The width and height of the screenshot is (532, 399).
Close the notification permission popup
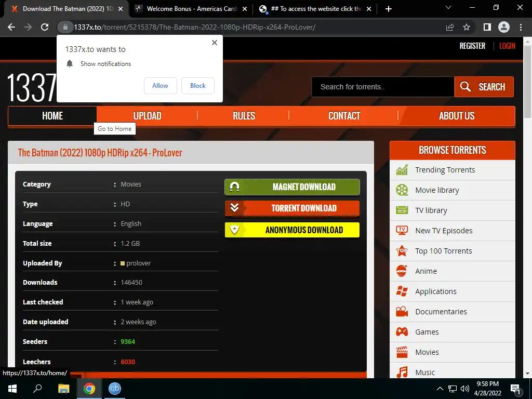coord(215,43)
